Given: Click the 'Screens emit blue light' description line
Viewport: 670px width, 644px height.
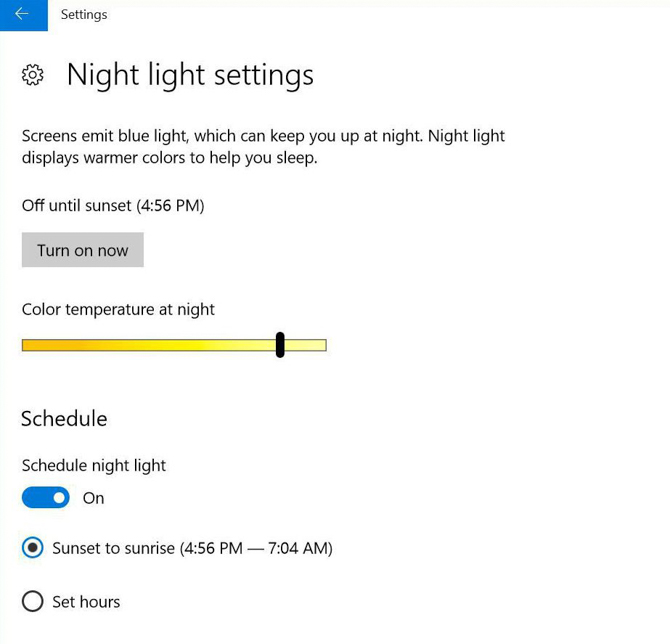Looking at the screenshot, I should click(263, 136).
